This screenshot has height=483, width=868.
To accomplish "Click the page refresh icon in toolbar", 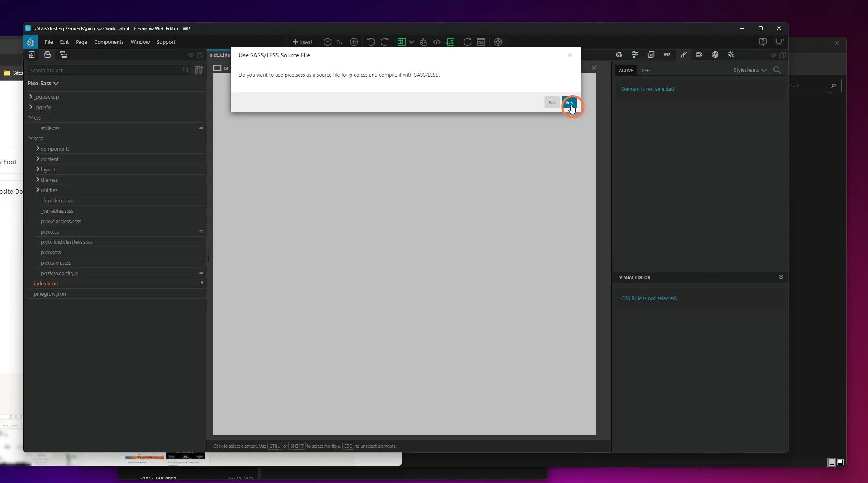I will 468,42.
